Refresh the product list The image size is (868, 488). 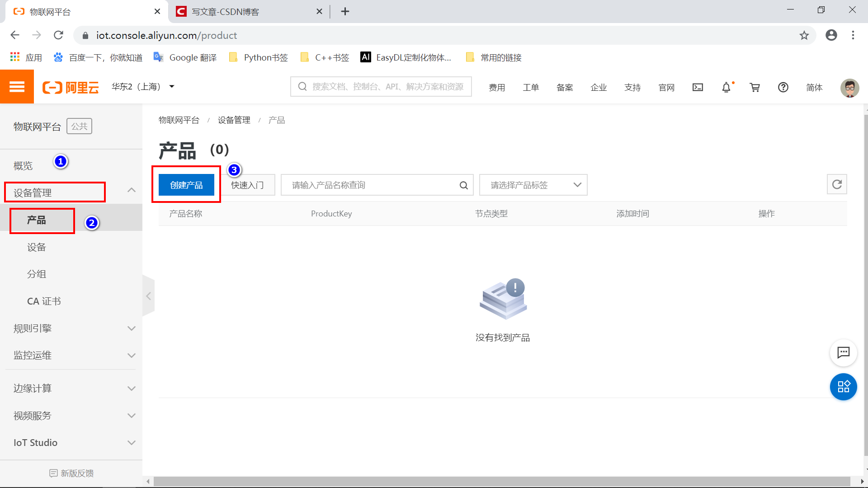(837, 184)
